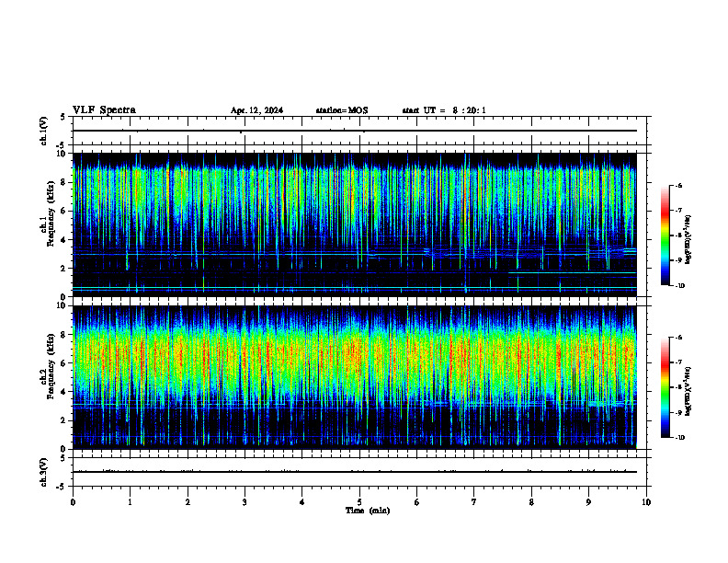Click the time axis tick label "1"
The height and width of the screenshot is (563, 728).
coord(130,502)
